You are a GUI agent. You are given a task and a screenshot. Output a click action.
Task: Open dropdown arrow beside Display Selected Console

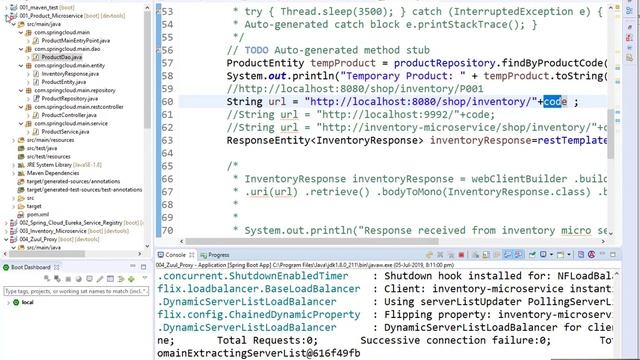(551, 255)
